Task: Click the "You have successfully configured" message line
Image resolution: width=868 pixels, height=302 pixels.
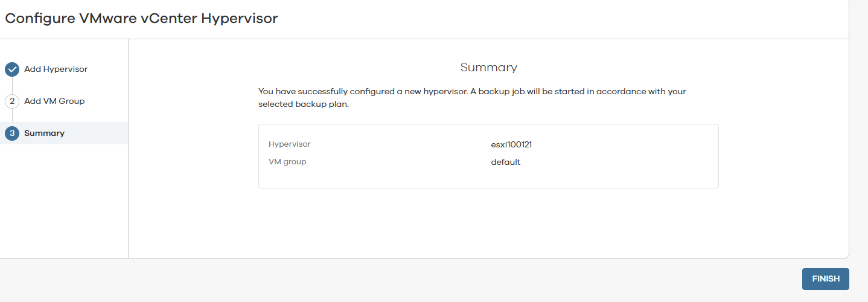Action: pos(472,92)
